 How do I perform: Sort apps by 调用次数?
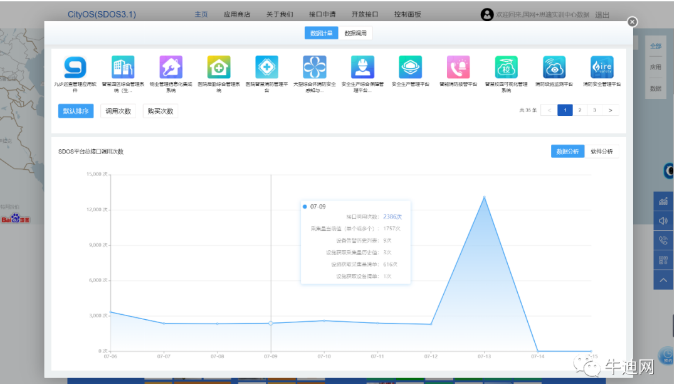tap(118, 111)
